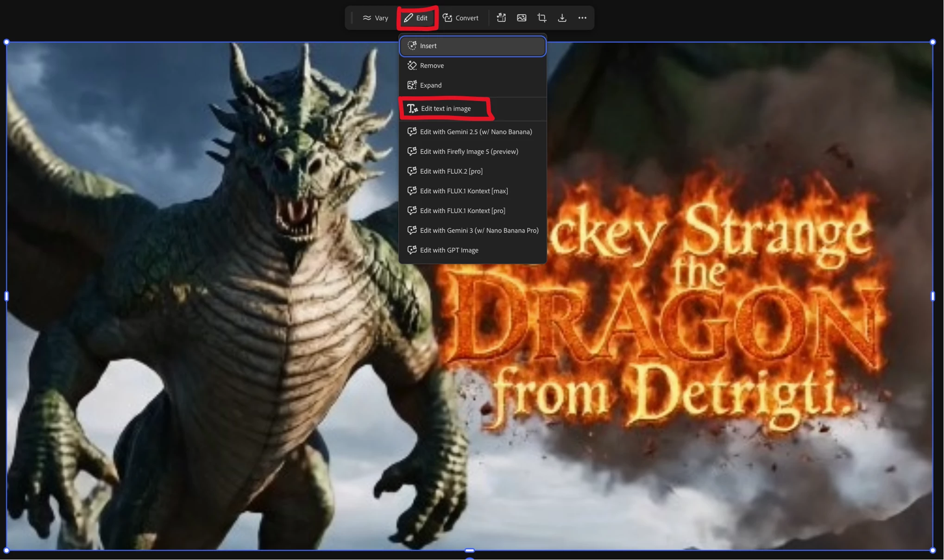Select Edit with GPT Image

click(472, 250)
